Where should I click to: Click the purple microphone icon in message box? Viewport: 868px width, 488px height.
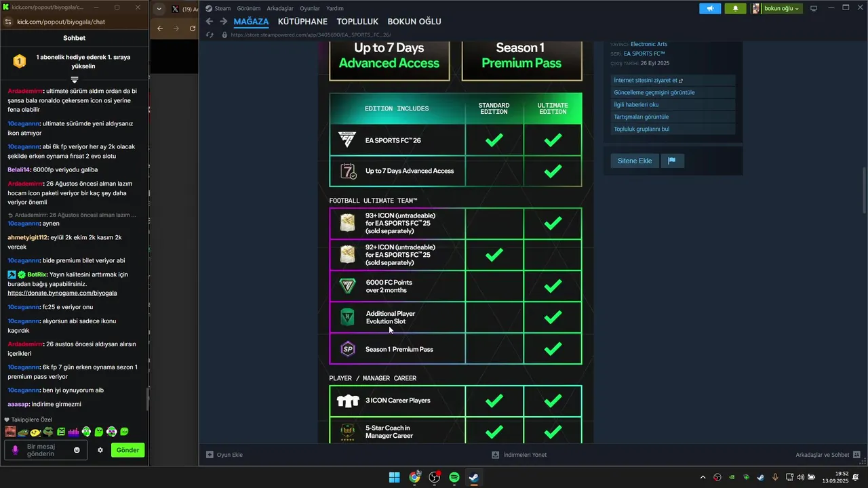coord(16,450)
